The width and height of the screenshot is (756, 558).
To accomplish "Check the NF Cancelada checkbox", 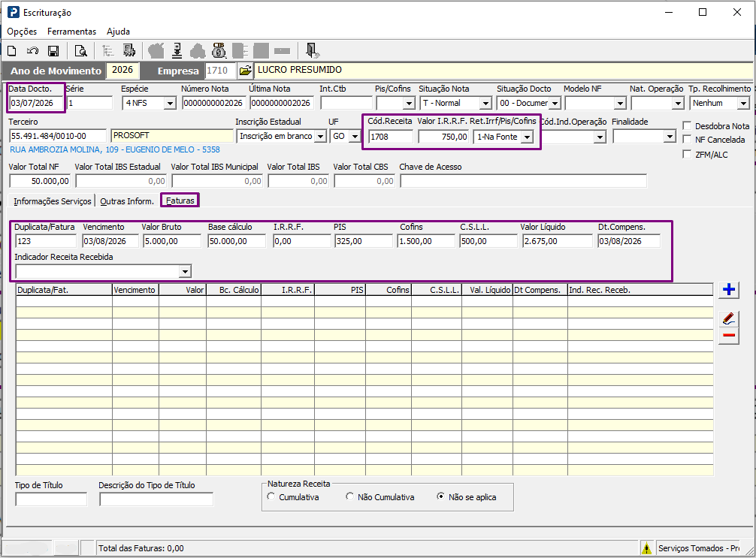I will (x=687, y=139).
